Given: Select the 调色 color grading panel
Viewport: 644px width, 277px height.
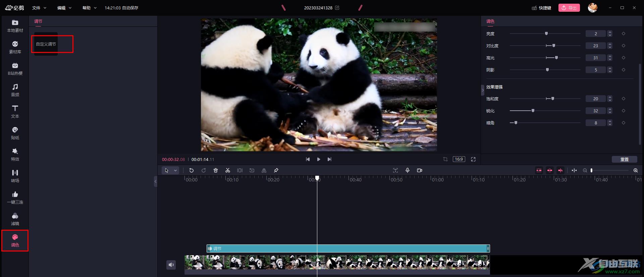Looking at the screenshot, I should [15, 240].
